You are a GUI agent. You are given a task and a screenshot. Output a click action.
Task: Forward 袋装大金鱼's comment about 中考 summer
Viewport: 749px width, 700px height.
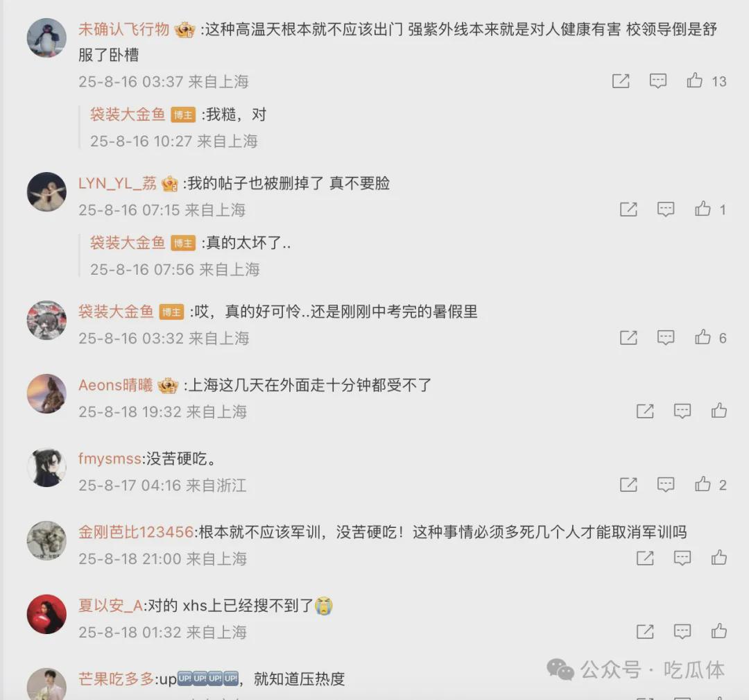click(628, 337)
